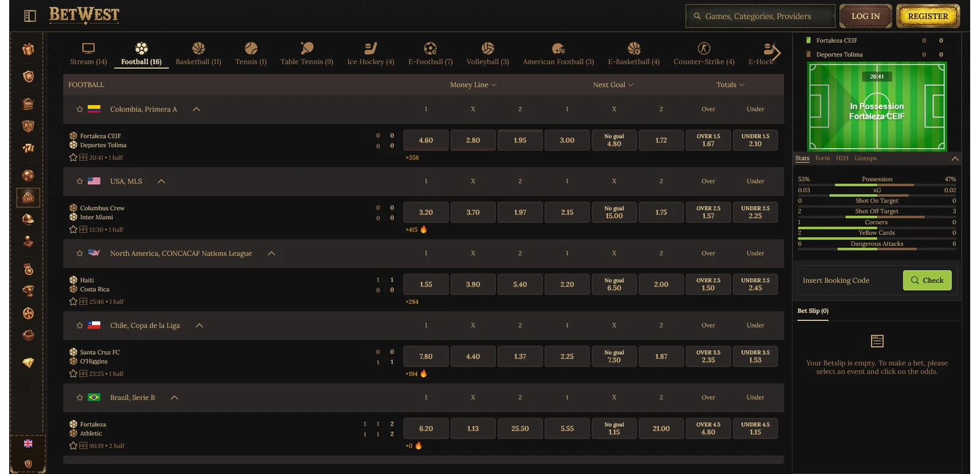Screen dimensions: 980x474
Task: Click the green Check booking code button
Action: (927, 280)
